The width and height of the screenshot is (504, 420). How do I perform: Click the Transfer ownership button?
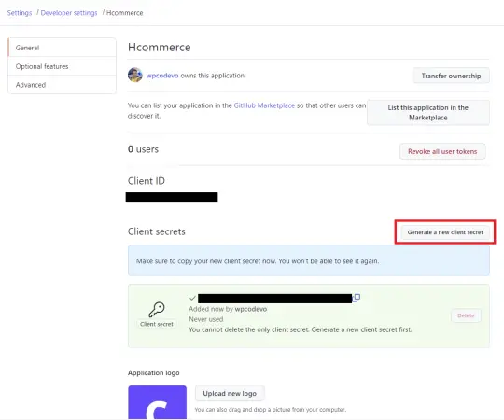[x=451, y=76]
